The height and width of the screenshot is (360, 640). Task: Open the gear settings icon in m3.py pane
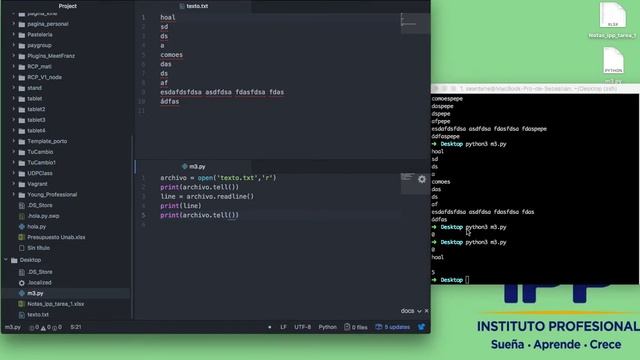point(422,179)
